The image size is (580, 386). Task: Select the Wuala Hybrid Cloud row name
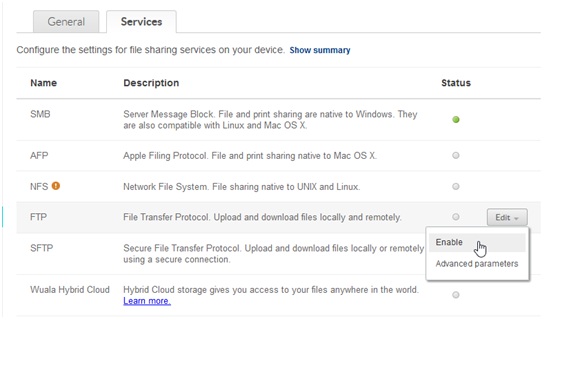click(x=70, y=290)
